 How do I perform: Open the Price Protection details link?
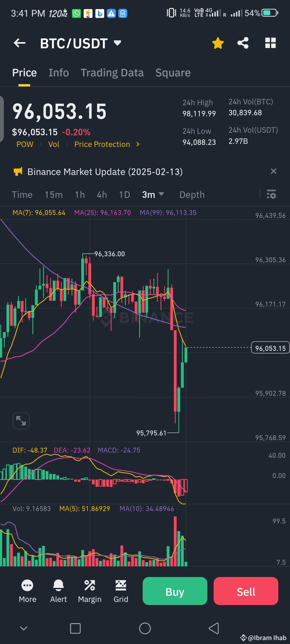(x=102, y=144)
